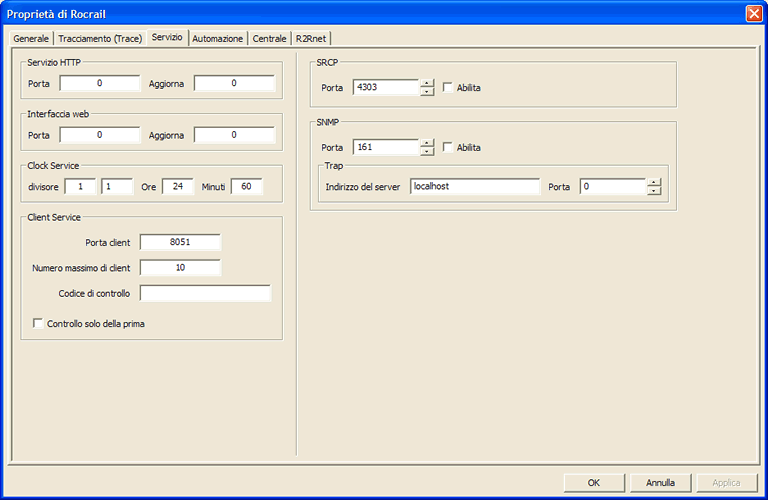The image size is (768, 500).
Task: Enable the SRCP Abilita checkbox
Action: (x=448, y=88)
